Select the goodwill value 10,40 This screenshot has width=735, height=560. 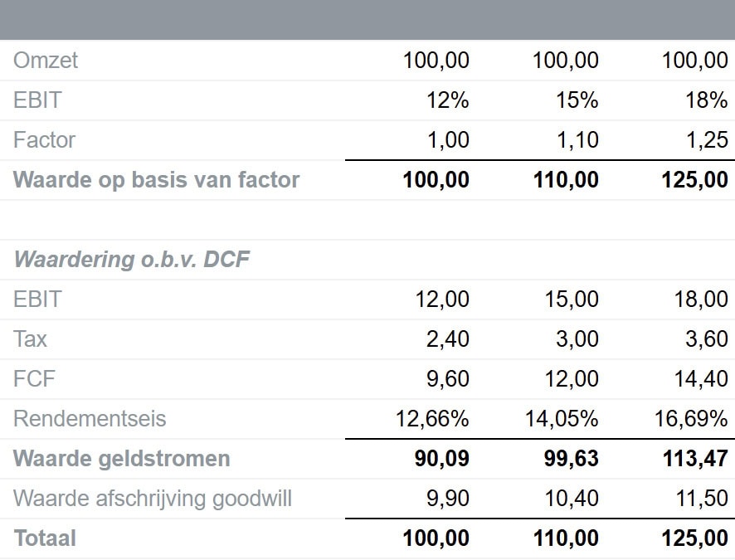[x=572, y=499]
